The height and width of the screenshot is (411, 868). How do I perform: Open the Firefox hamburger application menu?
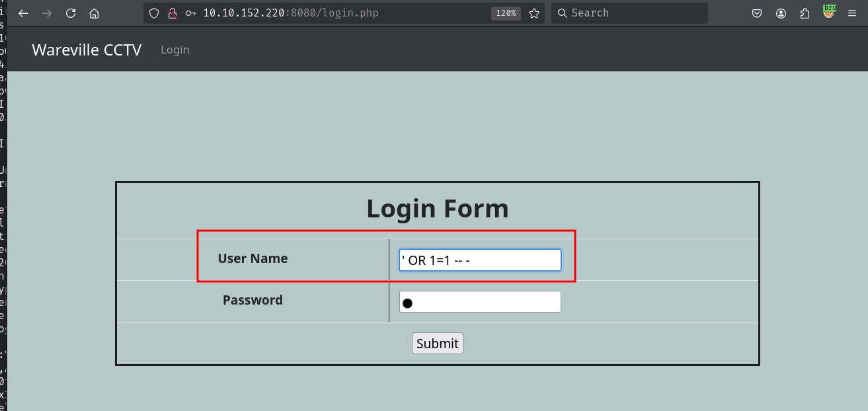click(x=851, y=13)
